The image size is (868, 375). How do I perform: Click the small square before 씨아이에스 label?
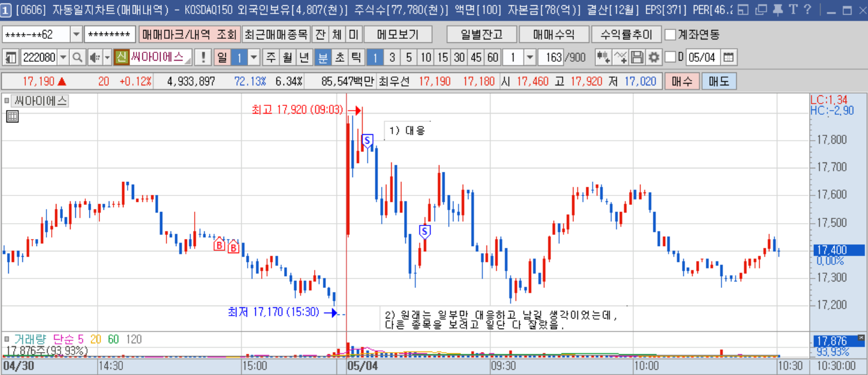click(x=7, y=101)
